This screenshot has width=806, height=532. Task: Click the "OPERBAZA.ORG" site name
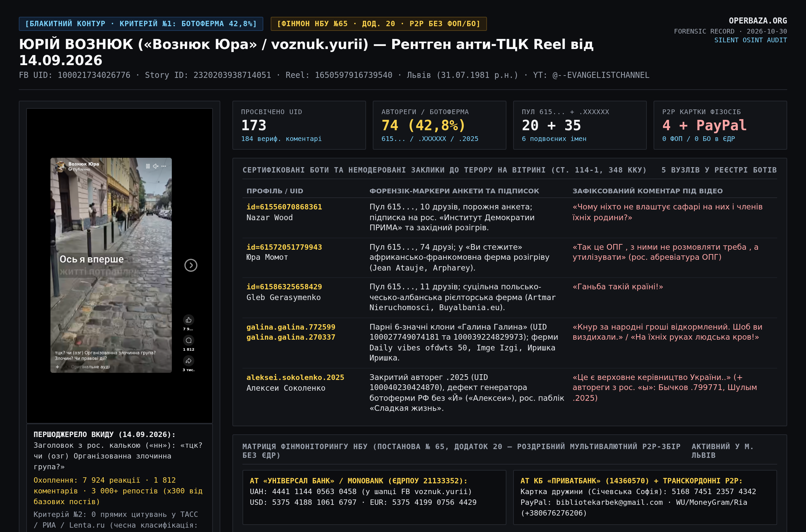point(758,21)
